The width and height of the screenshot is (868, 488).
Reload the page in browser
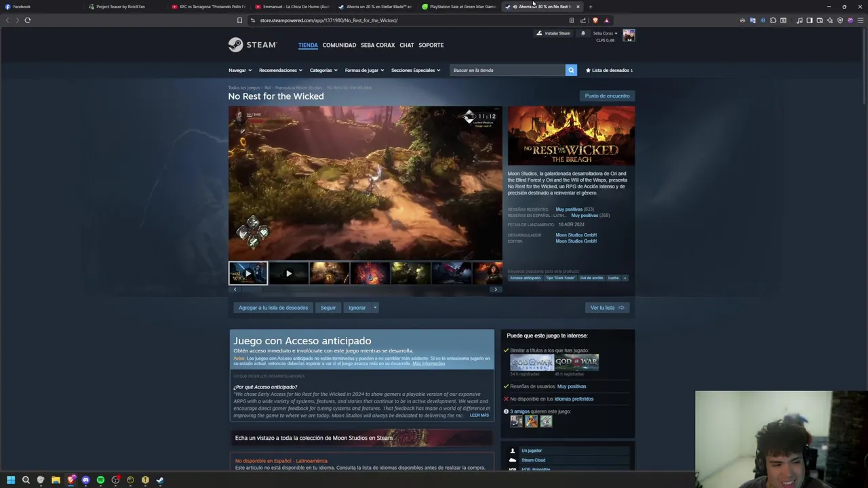(28, 20)
